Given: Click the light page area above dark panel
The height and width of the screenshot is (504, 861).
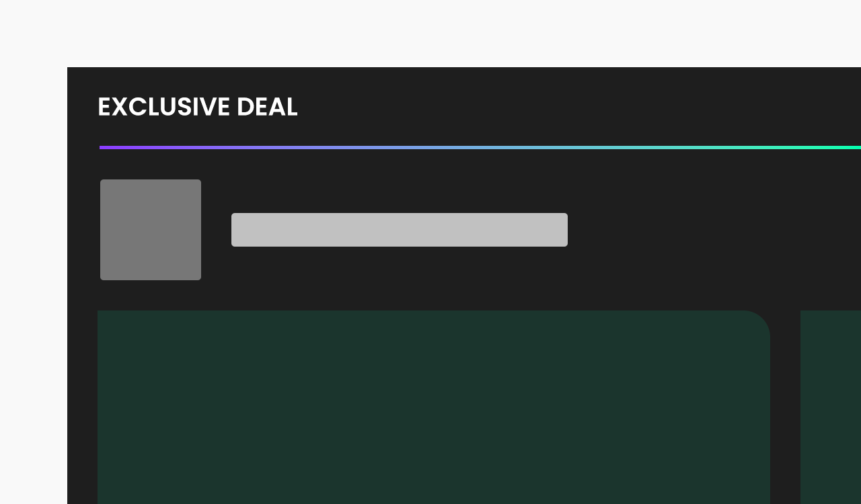Looking at the screenshot, I should point(430,34).
